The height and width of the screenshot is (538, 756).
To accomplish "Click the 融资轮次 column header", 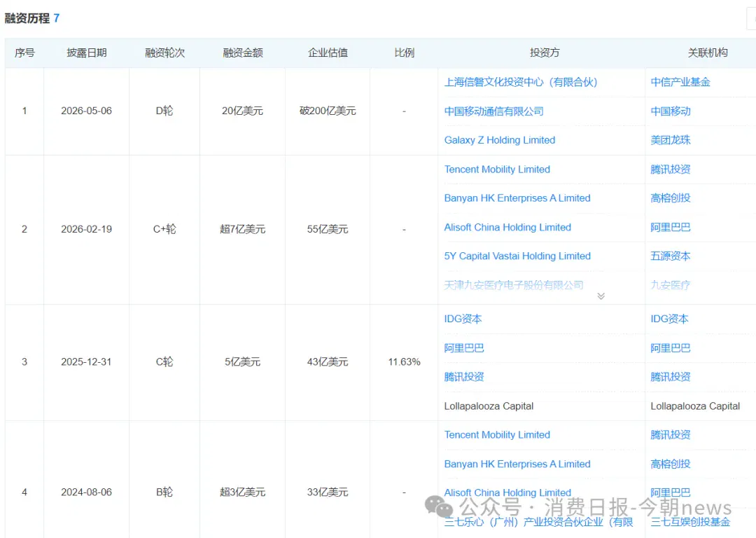I will (x=165, y=53).
